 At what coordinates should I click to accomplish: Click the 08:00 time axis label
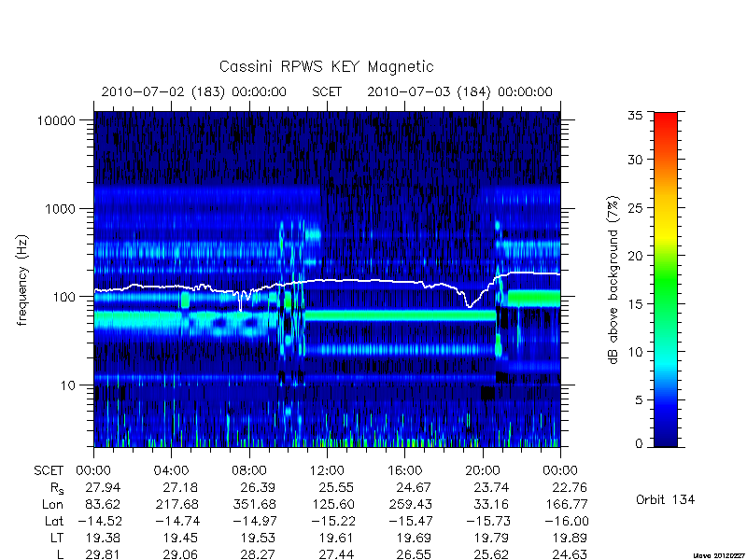pyautogui.click(x=249, y=471)
